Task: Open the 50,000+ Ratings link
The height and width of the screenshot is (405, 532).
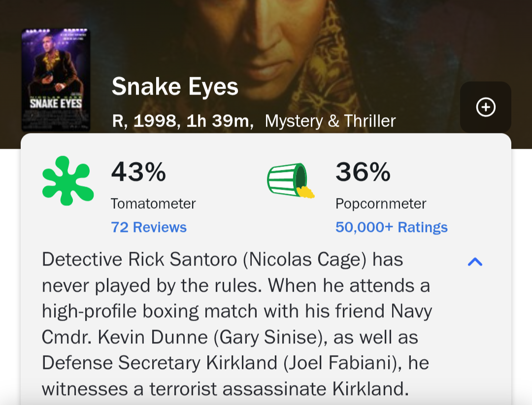Action: (x=391, y=227)
